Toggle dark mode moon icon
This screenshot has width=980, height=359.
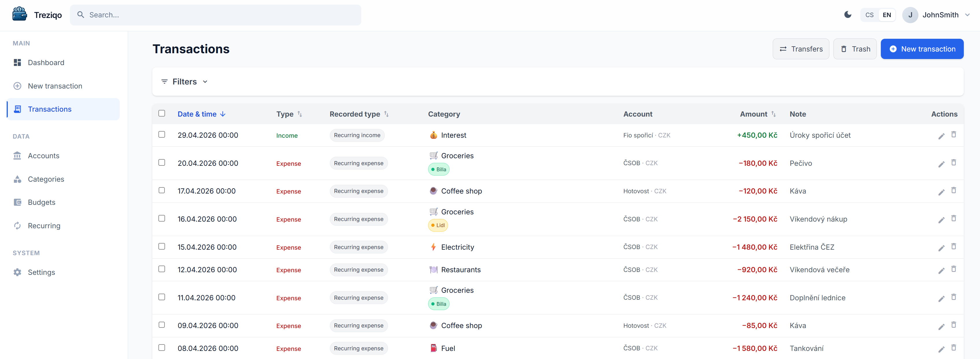pyautogui.click(x=847, y=15)
